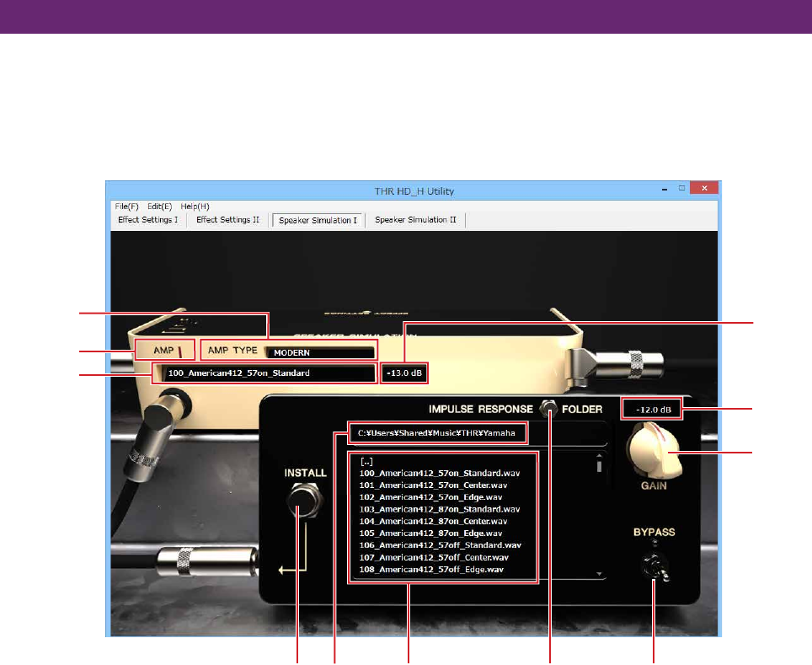Click the -13.0 dB level display
812x665 pixels.
pyautogui.click(x=404, y=373)
